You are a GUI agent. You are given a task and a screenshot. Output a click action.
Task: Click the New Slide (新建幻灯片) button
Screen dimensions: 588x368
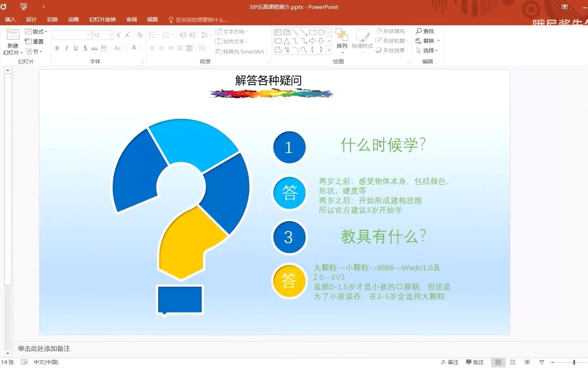(12, 42)
